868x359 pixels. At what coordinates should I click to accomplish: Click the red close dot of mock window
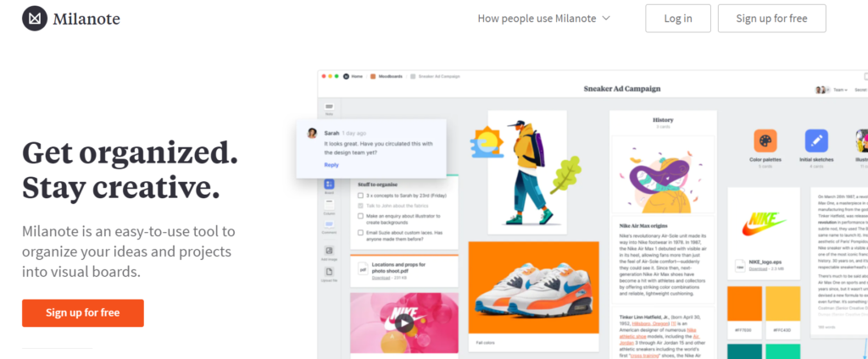coord(324,76)
